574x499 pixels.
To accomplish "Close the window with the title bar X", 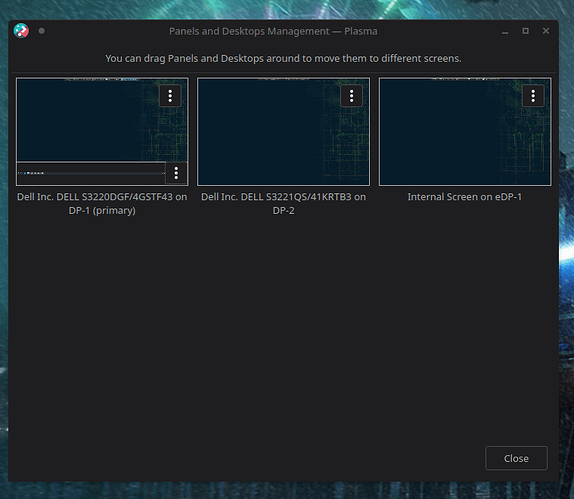I will tap(546, 31).
